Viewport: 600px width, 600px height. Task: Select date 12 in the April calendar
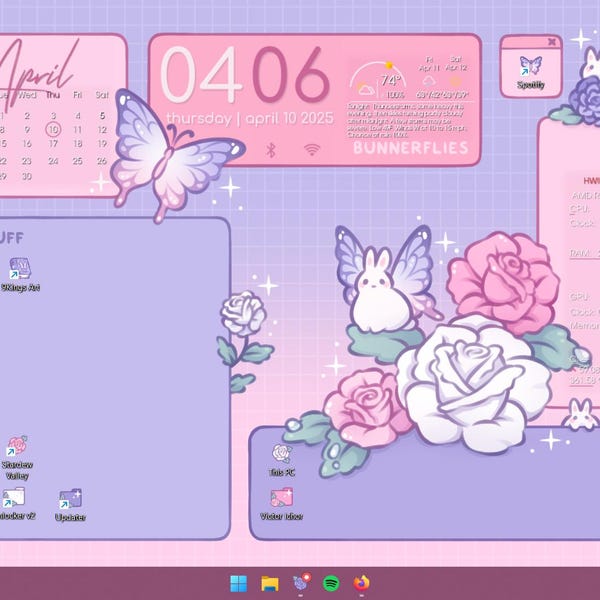(102, 130)
